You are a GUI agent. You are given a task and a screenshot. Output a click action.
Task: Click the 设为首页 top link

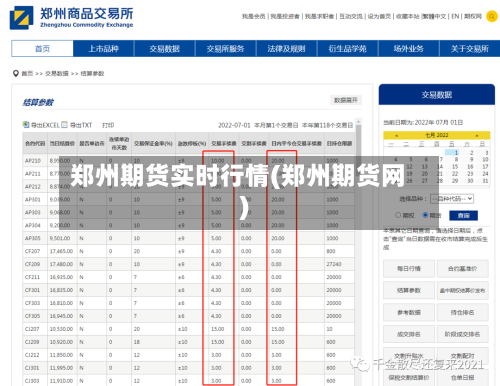click(x=379, y=16)
